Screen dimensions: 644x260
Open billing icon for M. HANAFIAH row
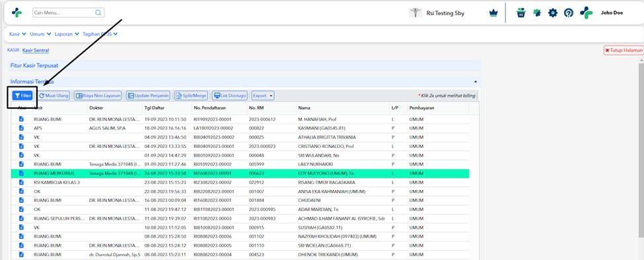click(21, 119)
